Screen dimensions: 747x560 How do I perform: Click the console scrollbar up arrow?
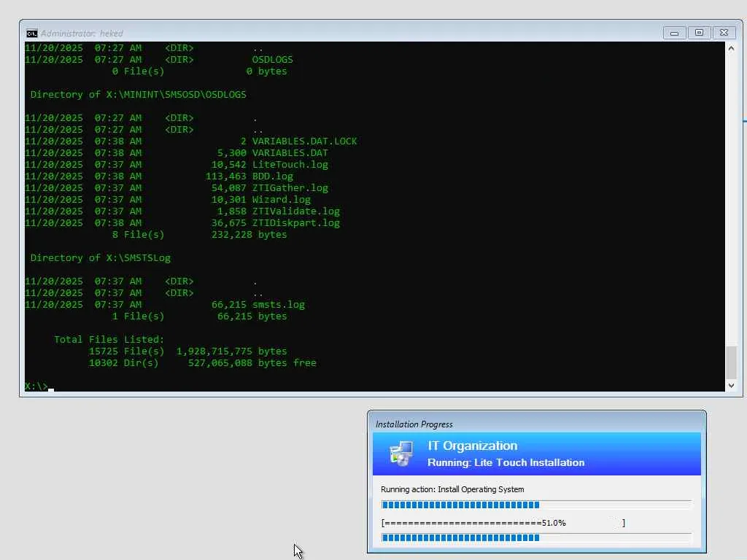(731, 49)
